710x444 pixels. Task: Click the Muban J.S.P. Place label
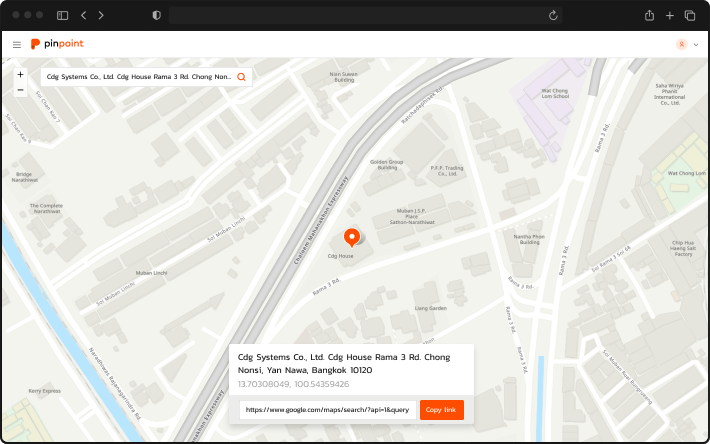[412, 216]
